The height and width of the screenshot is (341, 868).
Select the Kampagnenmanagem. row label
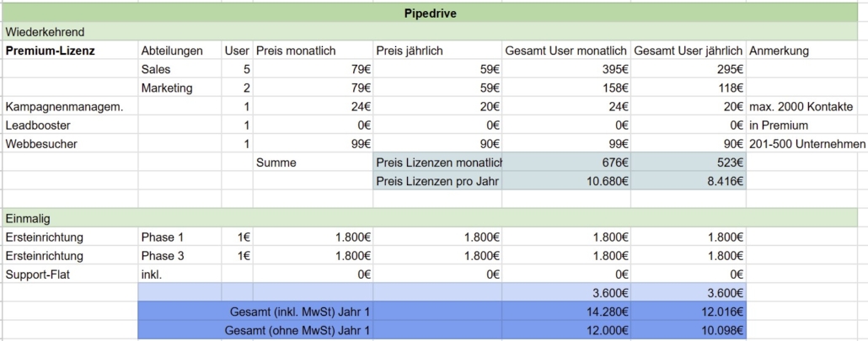pos(53,107)
